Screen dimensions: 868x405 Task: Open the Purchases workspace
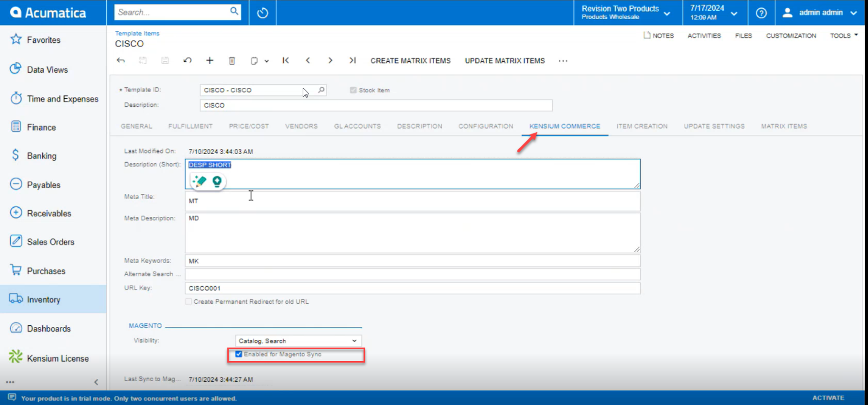46,271
